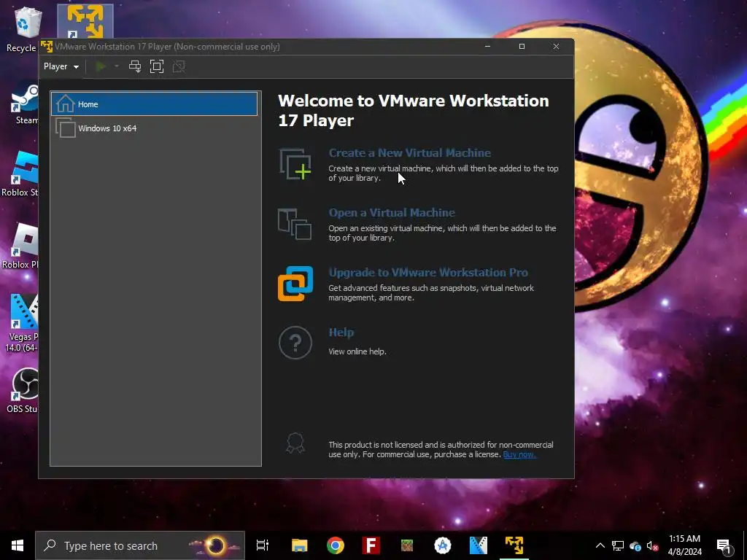Screen dimensions: 747x560
Task: Click the Workstation Pro upgrade icon
Action: pos(295,284)
